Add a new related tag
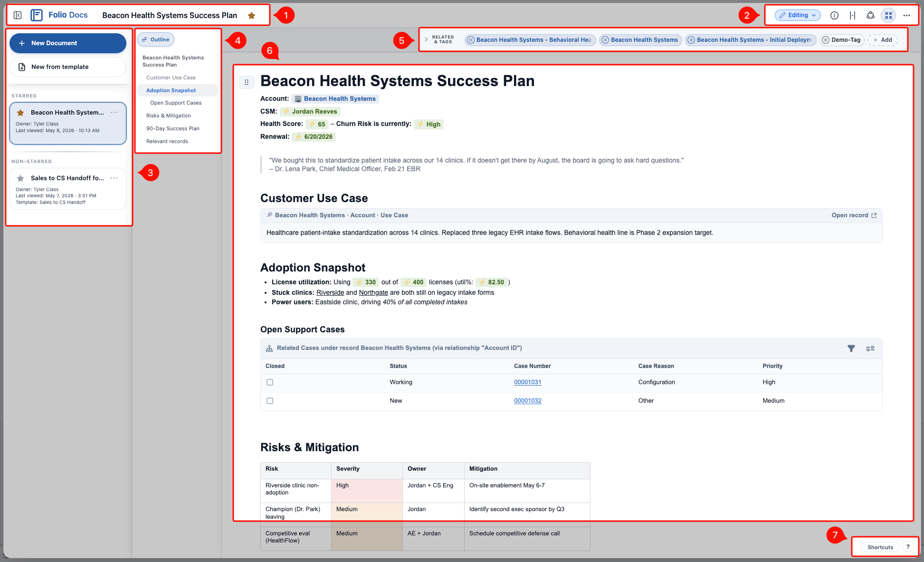Screen dimensions: 924x562 tap(883, 40)
